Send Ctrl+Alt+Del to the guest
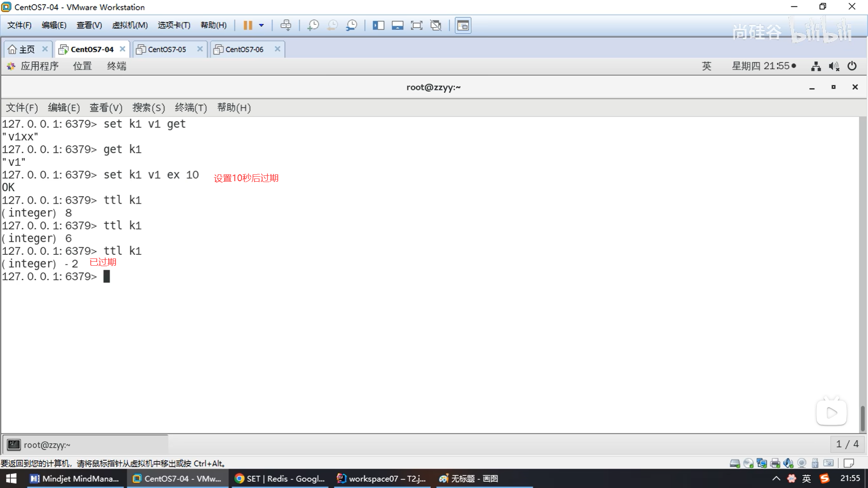This screenshot has width=868, height=488. tap(286, 25)
